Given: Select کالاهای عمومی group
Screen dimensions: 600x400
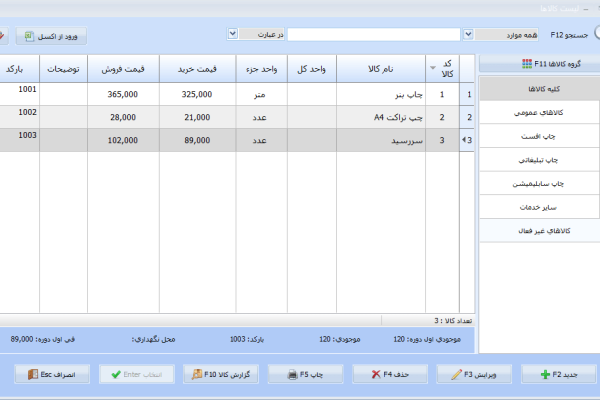Looking at the screenshot, I should tap(540, 113).
